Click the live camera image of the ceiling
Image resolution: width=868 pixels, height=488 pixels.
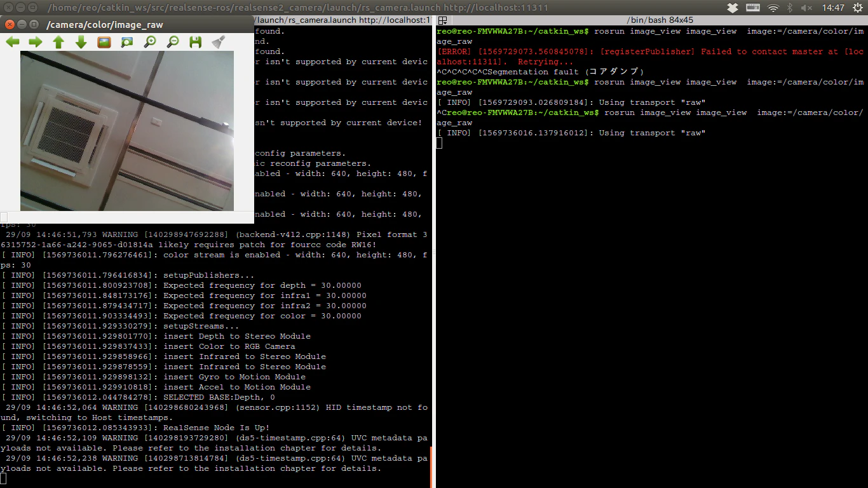pyautogui.click(x=127, y=131)
